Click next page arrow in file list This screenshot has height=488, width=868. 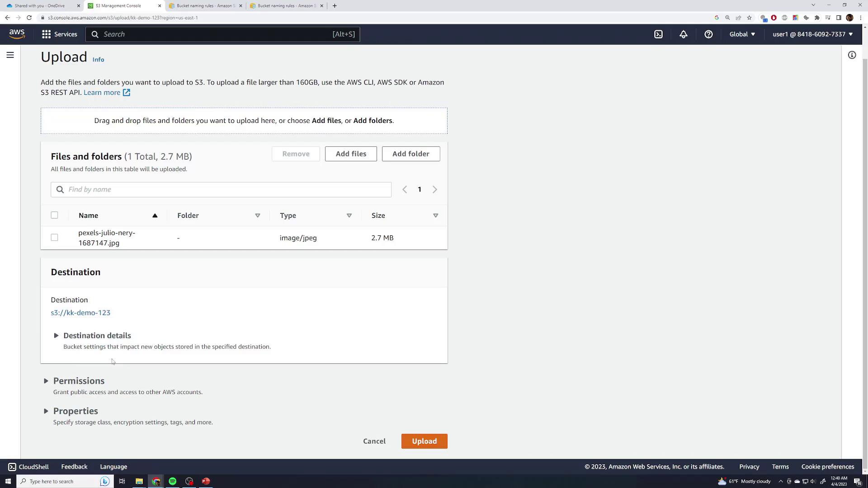tap(434, 189)
